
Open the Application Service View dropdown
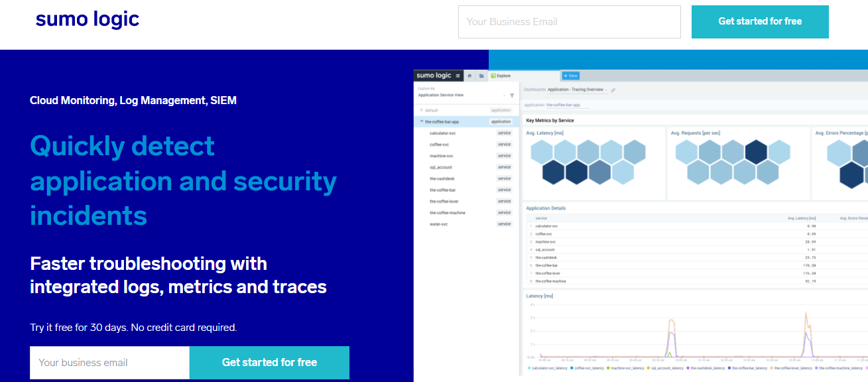point(462,95)
